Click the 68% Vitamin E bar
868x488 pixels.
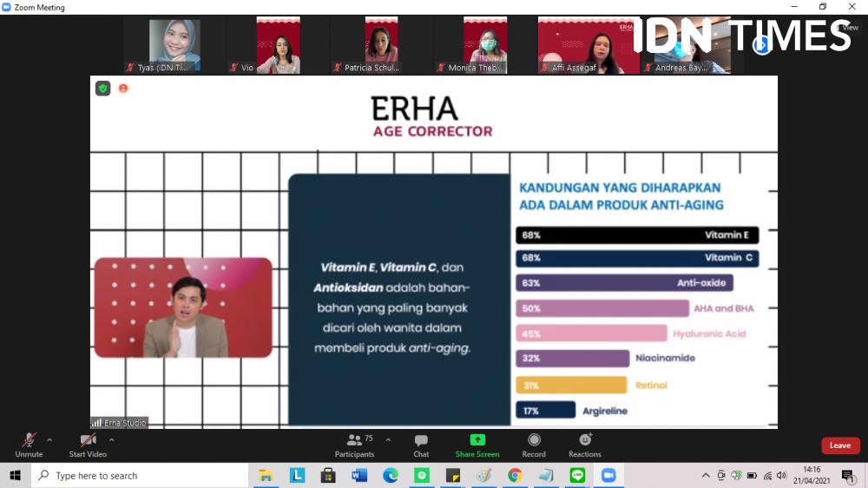coord(637,234)
